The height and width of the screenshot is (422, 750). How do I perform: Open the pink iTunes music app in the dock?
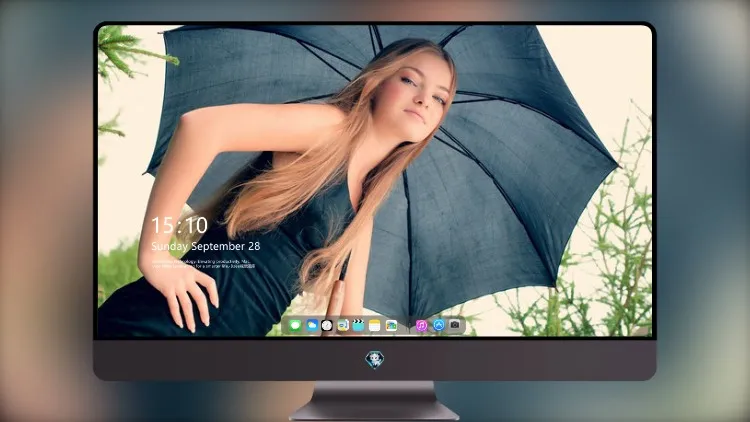pyautogui.click(x=421, y=326)
